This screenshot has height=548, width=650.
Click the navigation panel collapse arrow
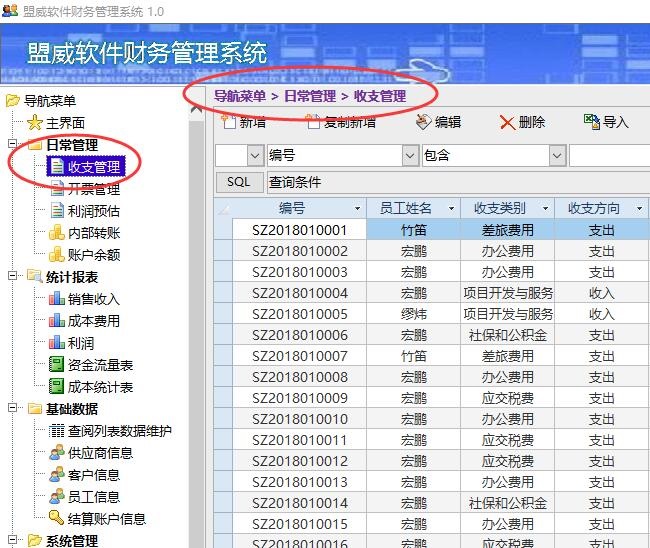[196, 110]
